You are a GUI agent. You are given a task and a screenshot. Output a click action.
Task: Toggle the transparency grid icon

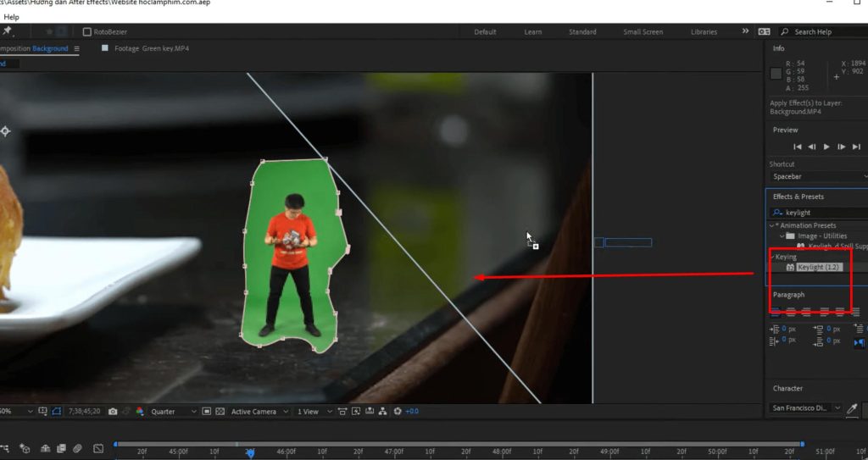click(220, 411)
